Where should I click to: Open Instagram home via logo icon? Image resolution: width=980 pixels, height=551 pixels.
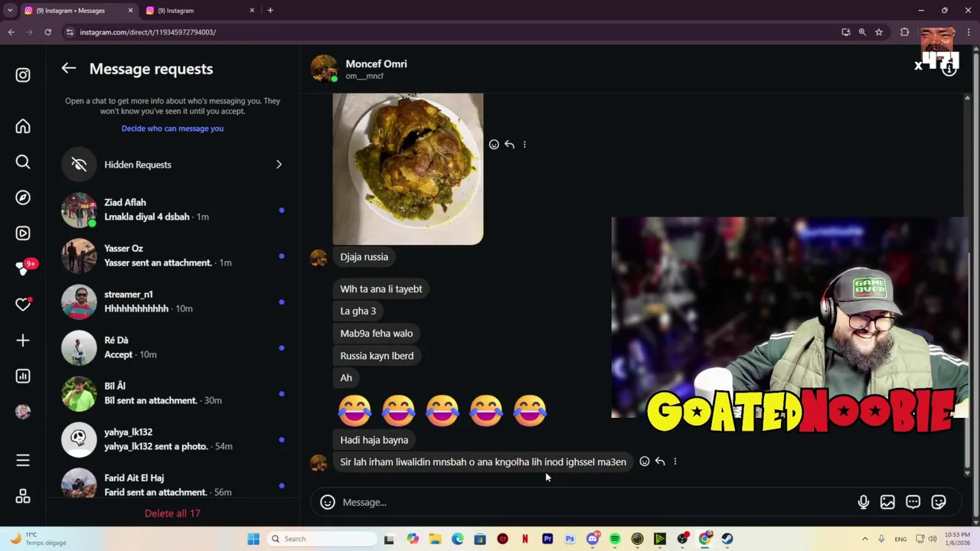pos(23,75)
